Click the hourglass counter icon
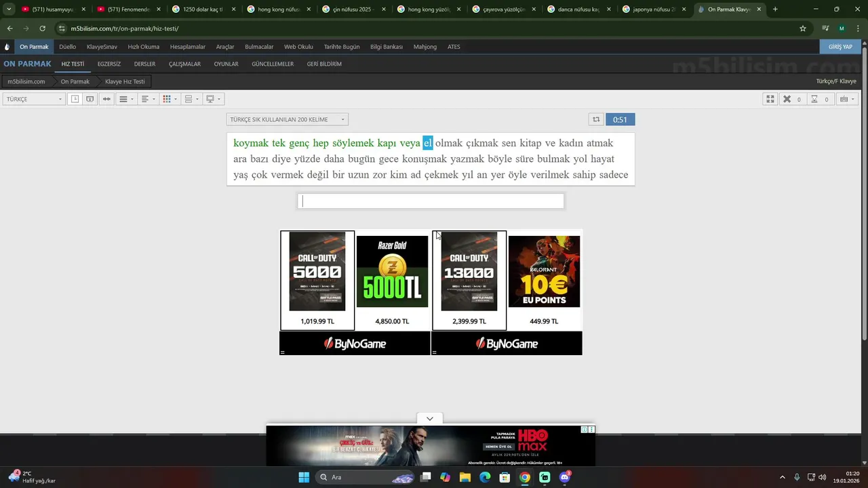The width and height of the screenshot is (868, 488). [814, 99]
